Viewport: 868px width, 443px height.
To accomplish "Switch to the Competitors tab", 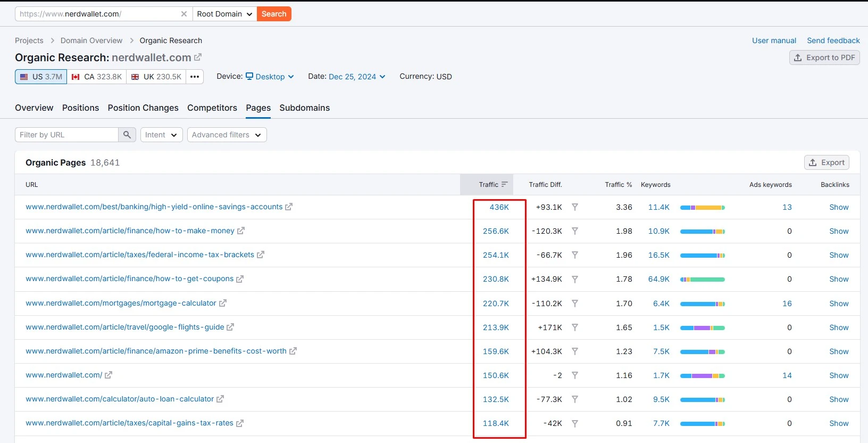I will click(212, 108).
